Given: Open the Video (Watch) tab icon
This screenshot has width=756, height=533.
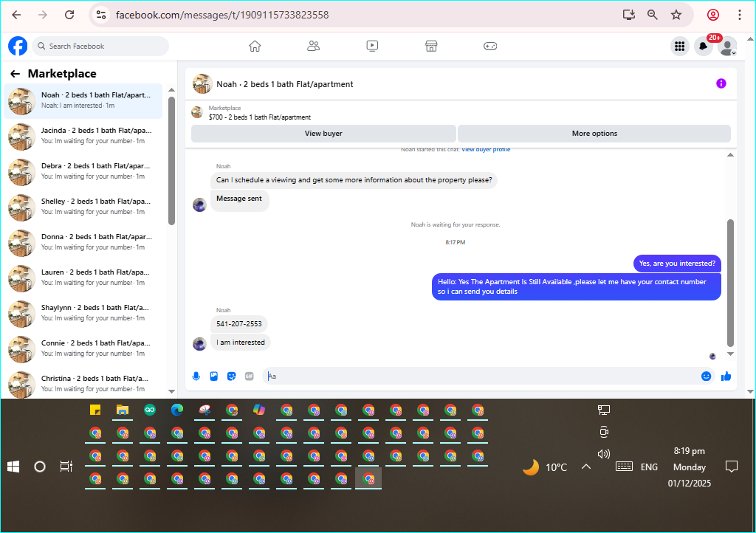Looking at the screenshot, I should tap(372, 47).
